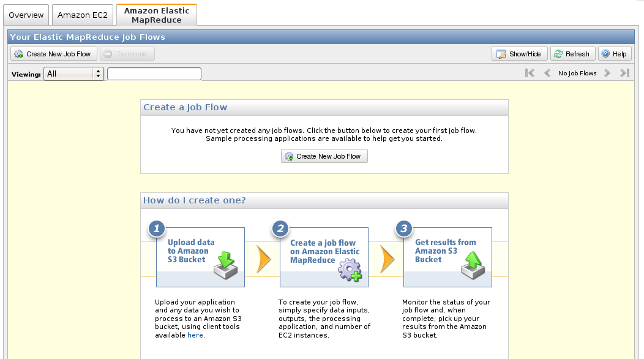
Task: Click the gear with plus icon in step 2
Action: (x=350, y=270)
